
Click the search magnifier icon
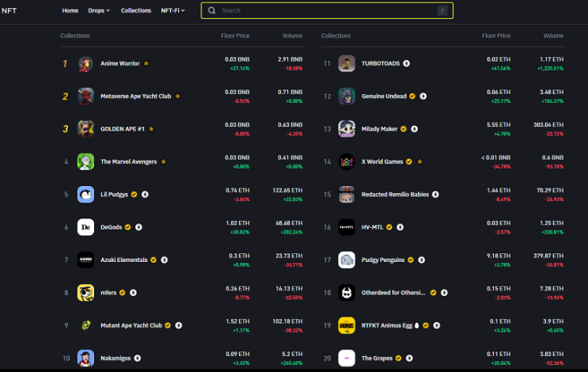click(212, 10)
